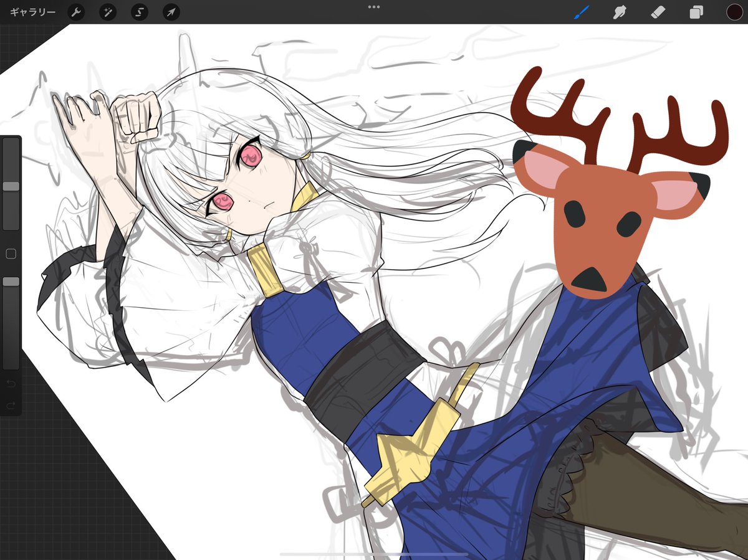Select the Smudge finger tool
Image resolution: width=748 pixels, height=560 pixels.
(x=620, y=12)
